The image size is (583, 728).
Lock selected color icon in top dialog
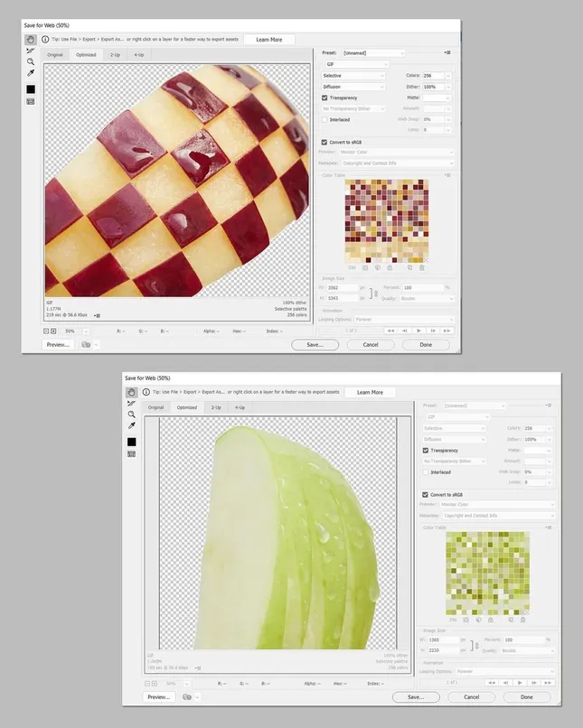click(x=390, y=268)
